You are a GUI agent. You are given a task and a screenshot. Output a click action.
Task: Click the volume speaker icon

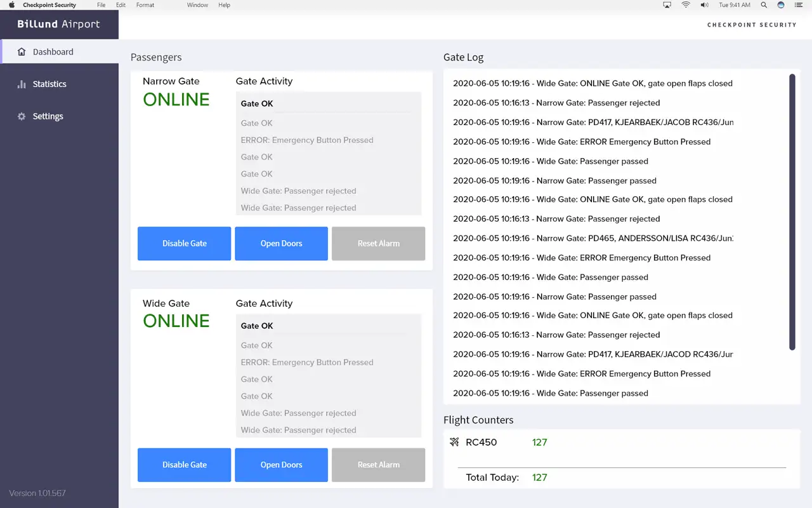704,5
